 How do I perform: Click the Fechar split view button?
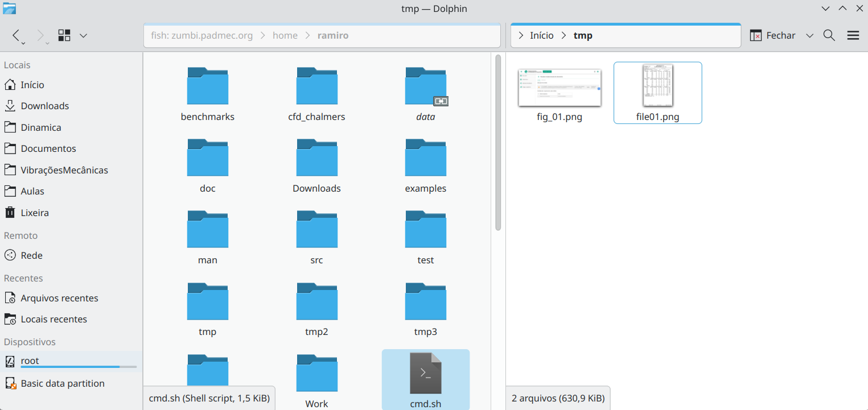pos(772,35)
